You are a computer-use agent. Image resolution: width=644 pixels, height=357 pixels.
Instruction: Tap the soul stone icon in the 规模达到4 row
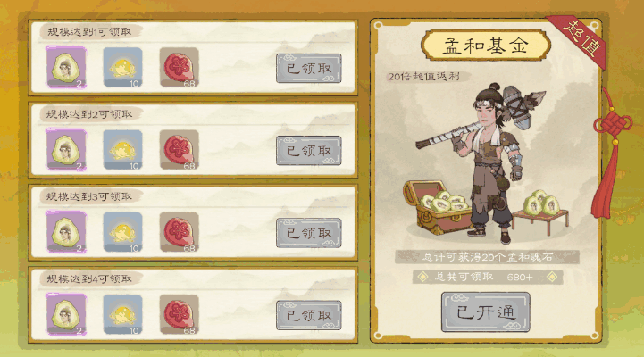click(x=66, y=314)
